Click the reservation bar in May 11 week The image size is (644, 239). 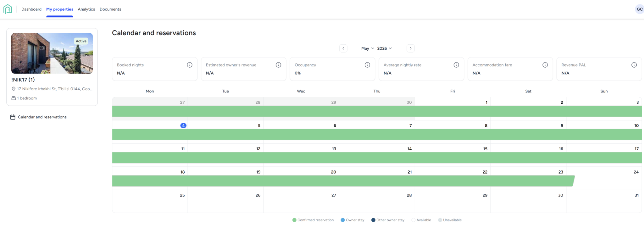pos(377,158)
